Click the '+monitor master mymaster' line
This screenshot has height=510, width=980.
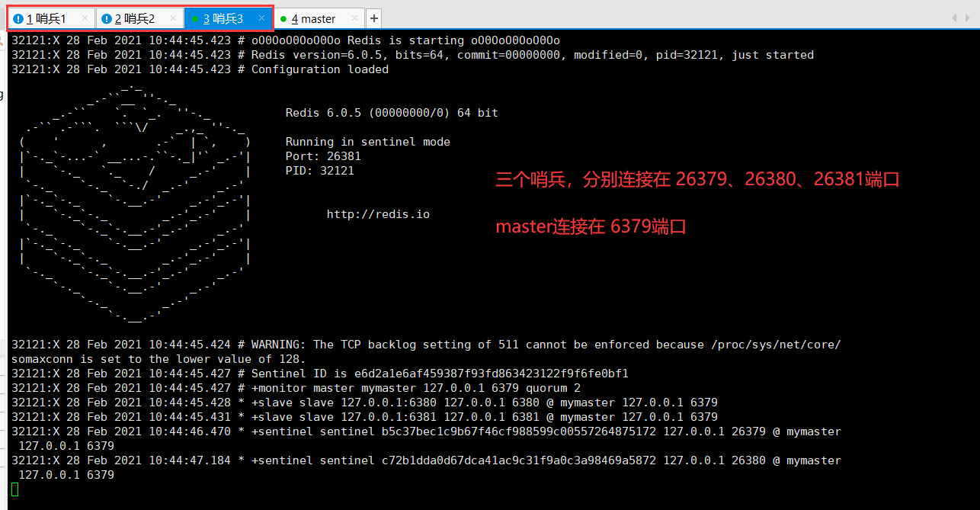(296, 388)
